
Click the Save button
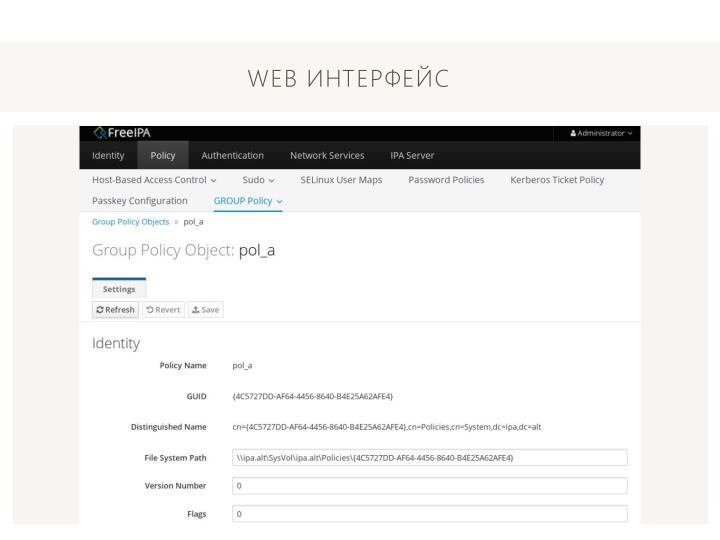point(205,309)
